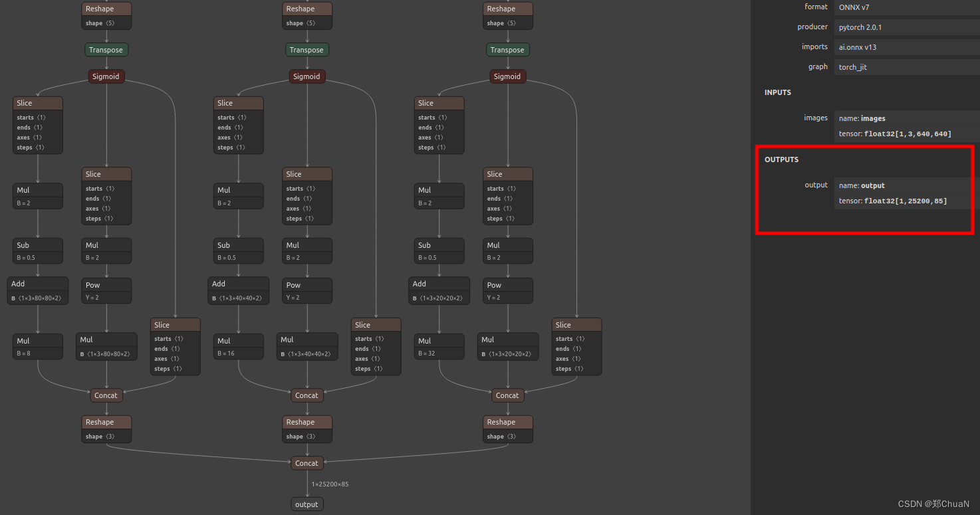The width and height of the screenshot is (980, 515).
Task: Select the Mul node with B = 8
Action: click(38, 346)
